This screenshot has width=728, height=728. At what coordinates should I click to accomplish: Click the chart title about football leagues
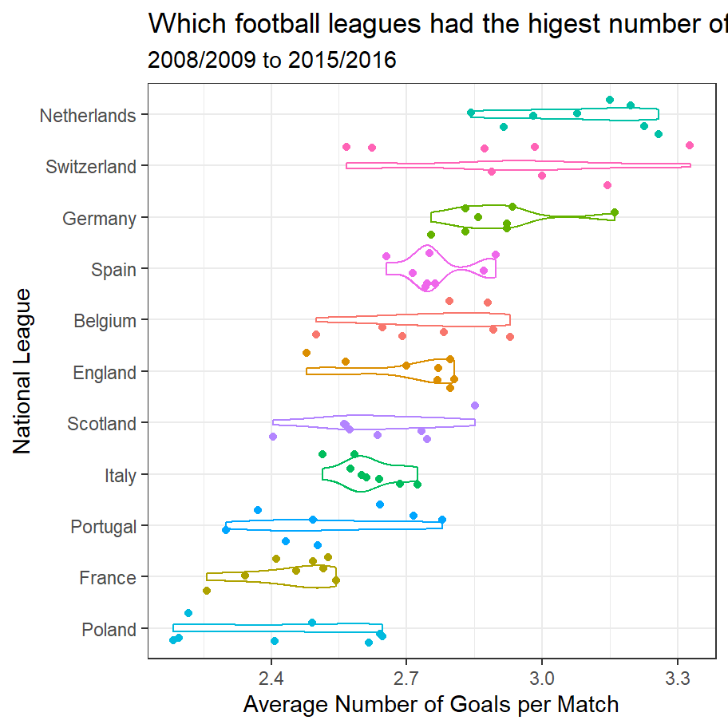(x=437, y=25)
